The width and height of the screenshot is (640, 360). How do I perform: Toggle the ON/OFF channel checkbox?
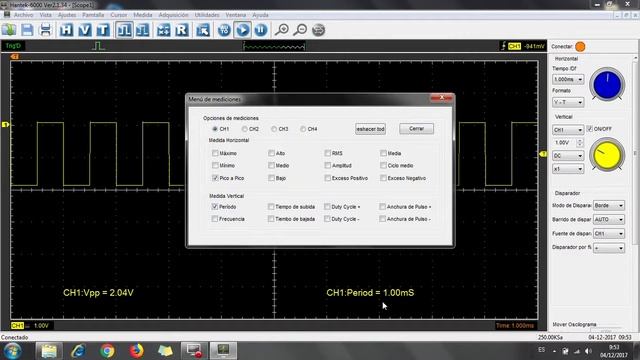[x=589, y=129]
